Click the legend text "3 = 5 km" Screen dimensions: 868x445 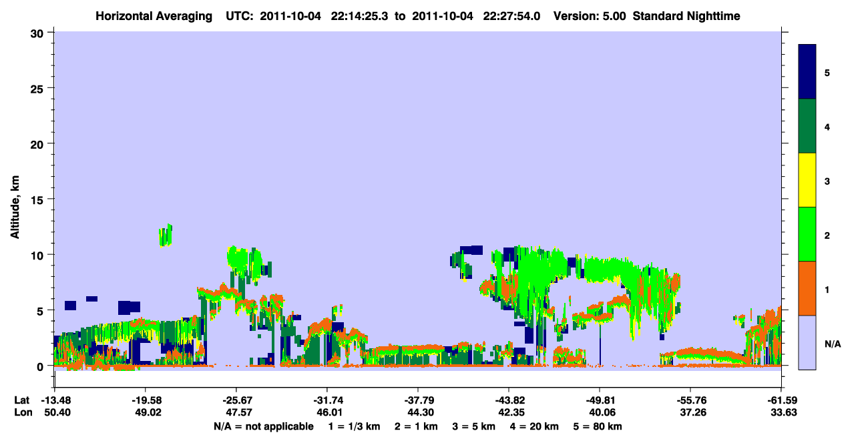tap(473, 426)
